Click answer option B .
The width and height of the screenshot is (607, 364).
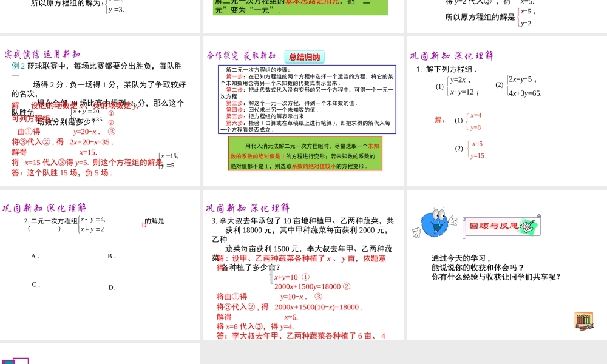click(x=112, y=256)
